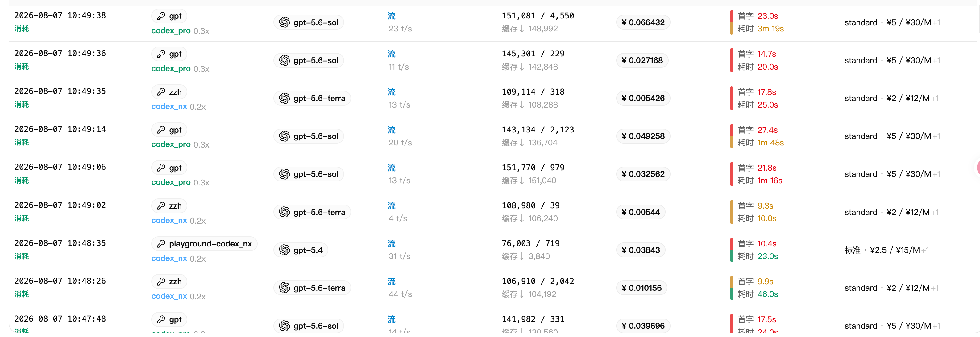Open codex_nx group link under playground-codex_nx
The width and height of the screenshot is (980, 337).
[x=169, y=258]
